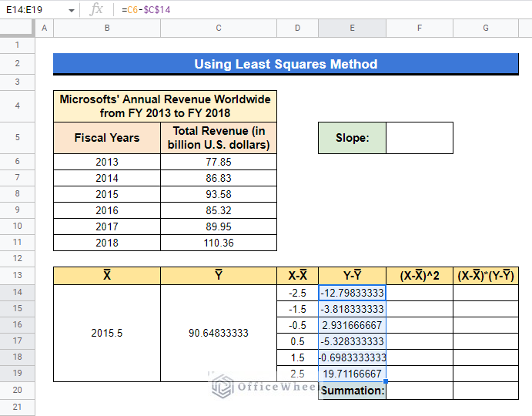Select column B header
The width and height of the screenshot is (532, 416).
tap(107, 29)
